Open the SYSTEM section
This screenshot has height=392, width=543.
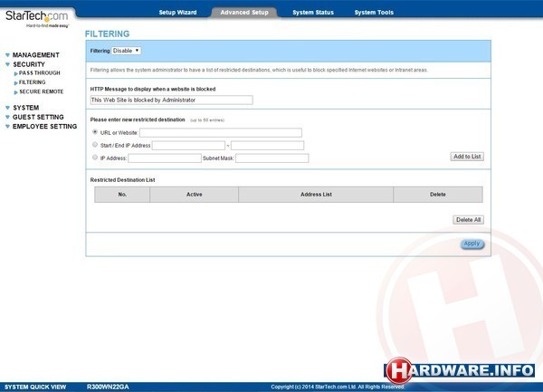(26, 108)
